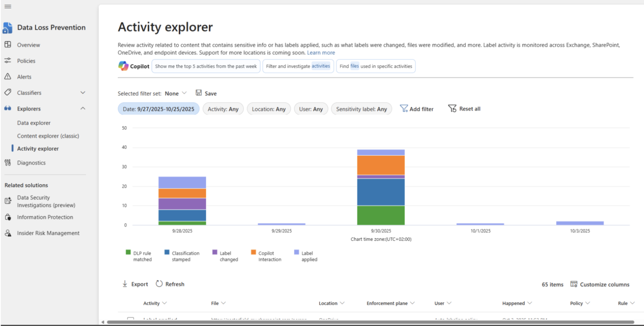The height and width of the screenshot is (326, 644).
Task: Open Diagnostics in the sidebar
Action: pyautogui.click(x=32, y=163)
